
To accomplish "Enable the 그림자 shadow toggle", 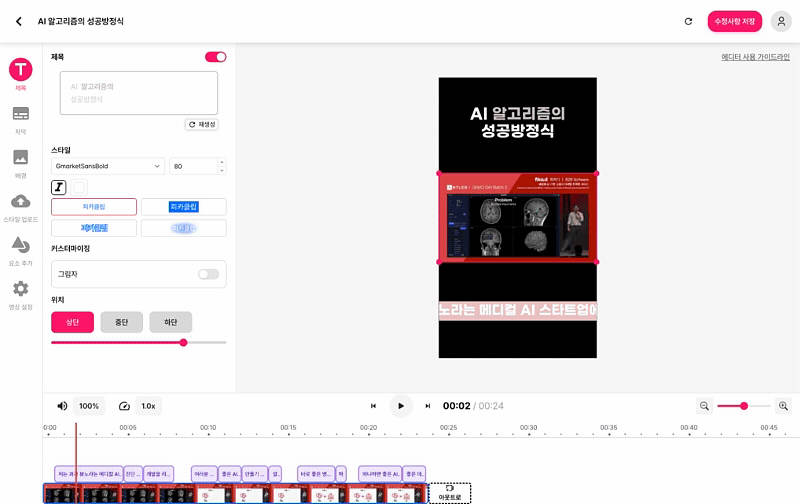I will [x=208, y=274].
